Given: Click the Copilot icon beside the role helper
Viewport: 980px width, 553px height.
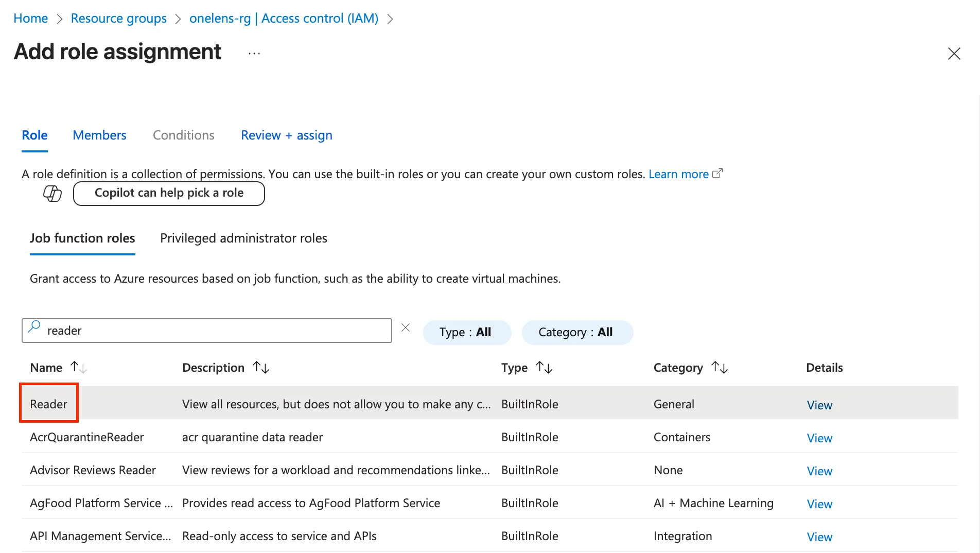Looking at the screenshot, I should [x=52, y=194].
